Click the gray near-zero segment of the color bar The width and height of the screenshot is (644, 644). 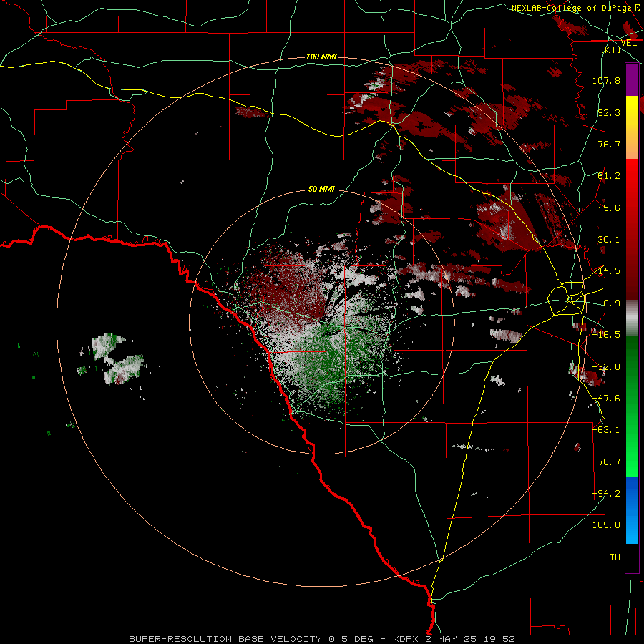632,318
